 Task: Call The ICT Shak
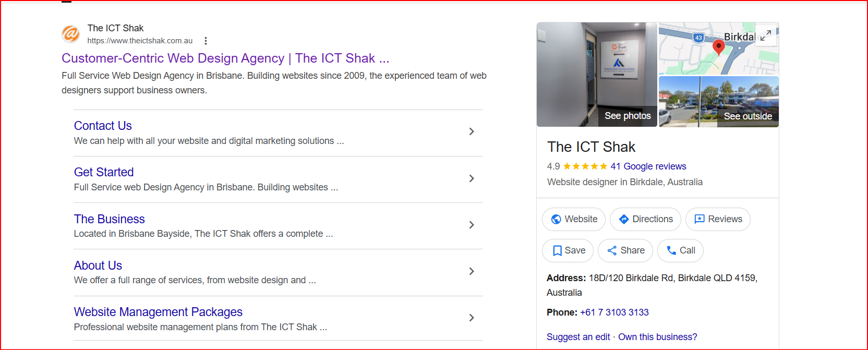tap(680, 250)
